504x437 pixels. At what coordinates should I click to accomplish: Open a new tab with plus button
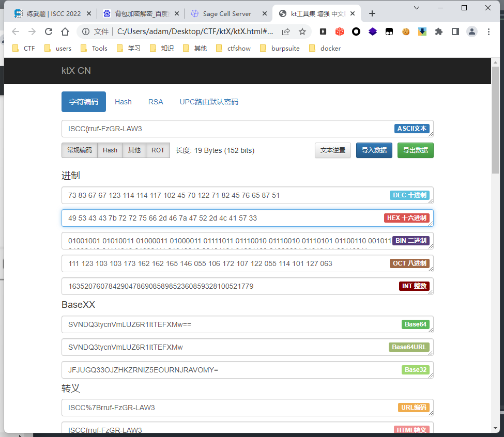pos(372,13)
